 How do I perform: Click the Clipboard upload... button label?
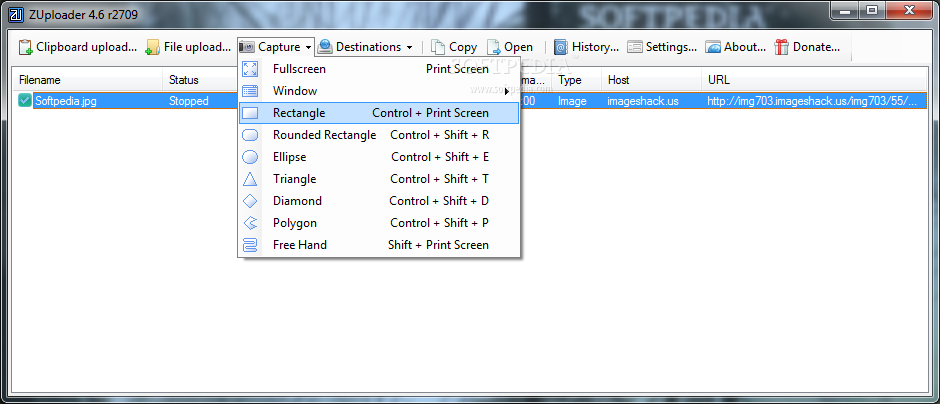point(86,47)
